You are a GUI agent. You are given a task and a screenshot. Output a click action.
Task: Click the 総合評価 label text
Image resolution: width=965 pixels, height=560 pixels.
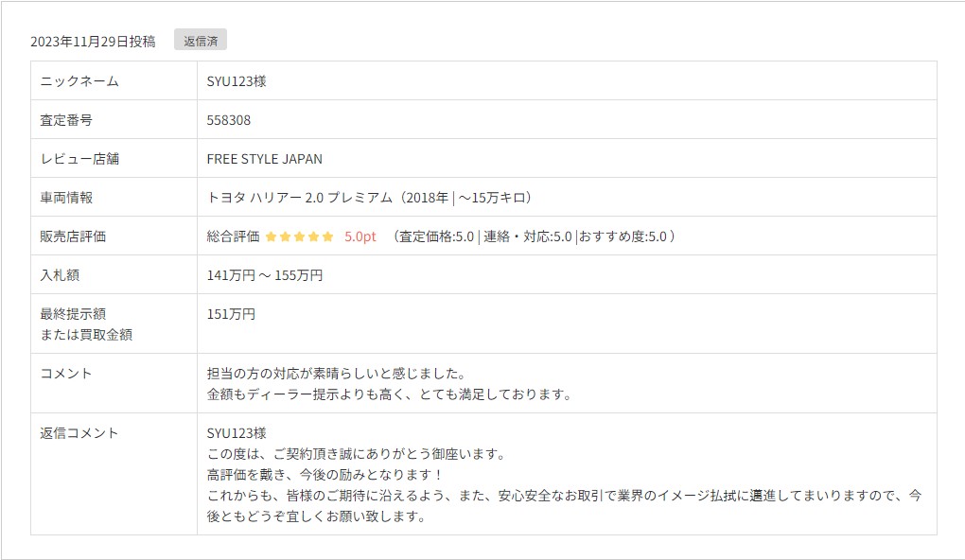pyautogui.click(x=233, y=236)
